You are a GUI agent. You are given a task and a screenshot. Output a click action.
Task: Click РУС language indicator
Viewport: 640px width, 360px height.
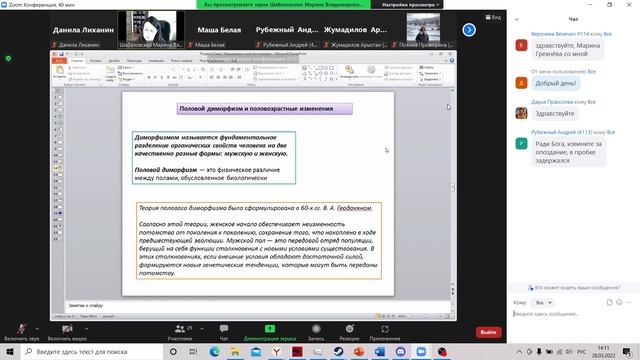pos(582,351)
